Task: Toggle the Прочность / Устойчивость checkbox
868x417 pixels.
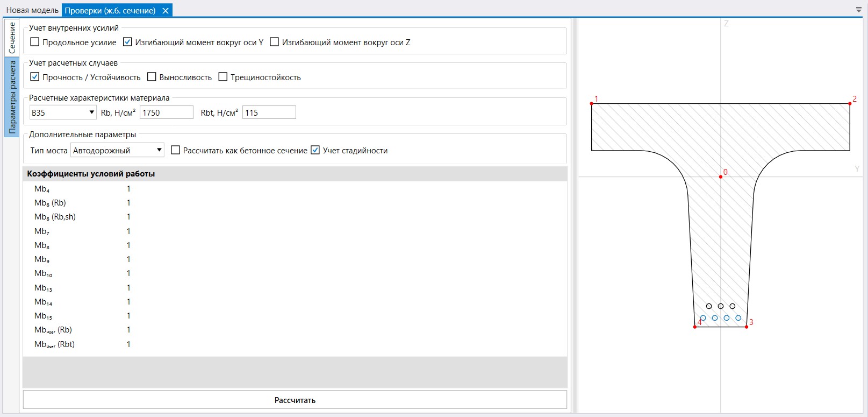Action: [x=35, y=77]
